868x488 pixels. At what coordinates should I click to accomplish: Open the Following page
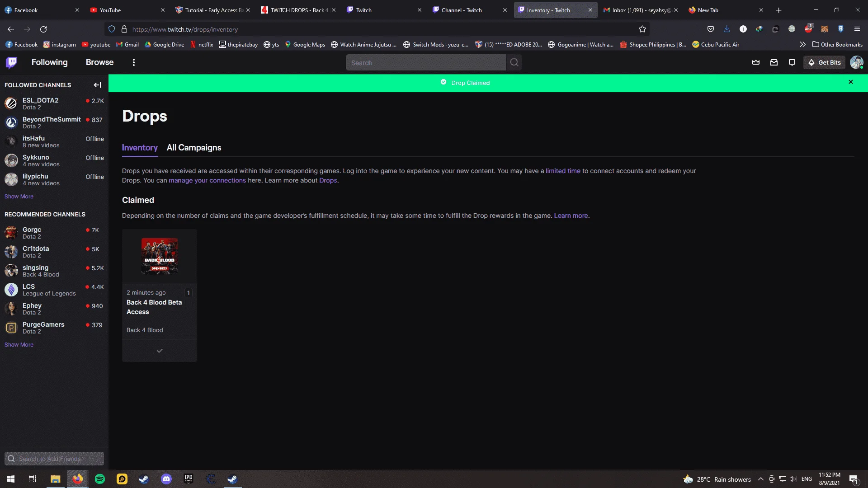pyautogui.click(x=49, y=62)
